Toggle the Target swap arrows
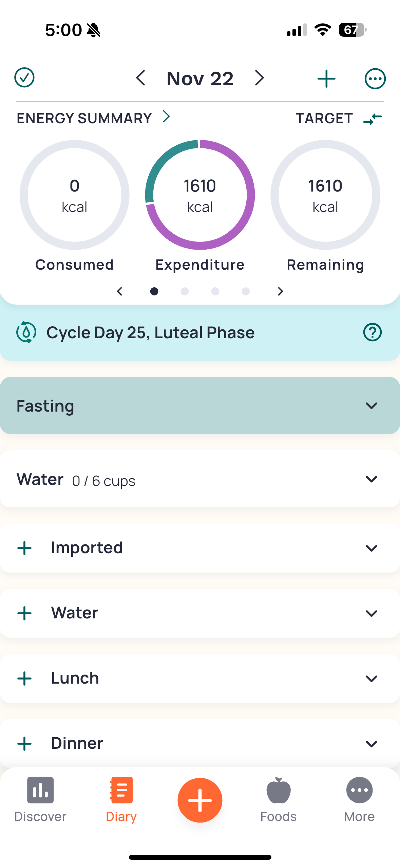Viewport: 400px width, 868px height. click(373, 119)
